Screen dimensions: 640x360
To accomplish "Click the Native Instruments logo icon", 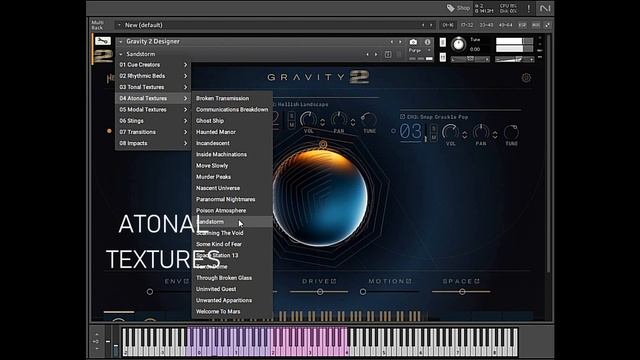I will [545, 8].
